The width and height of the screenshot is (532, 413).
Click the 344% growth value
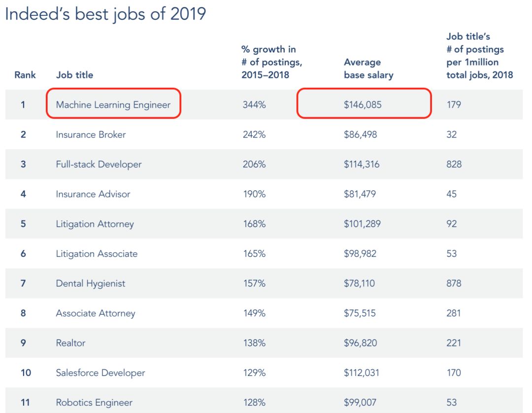click(254, 104)
